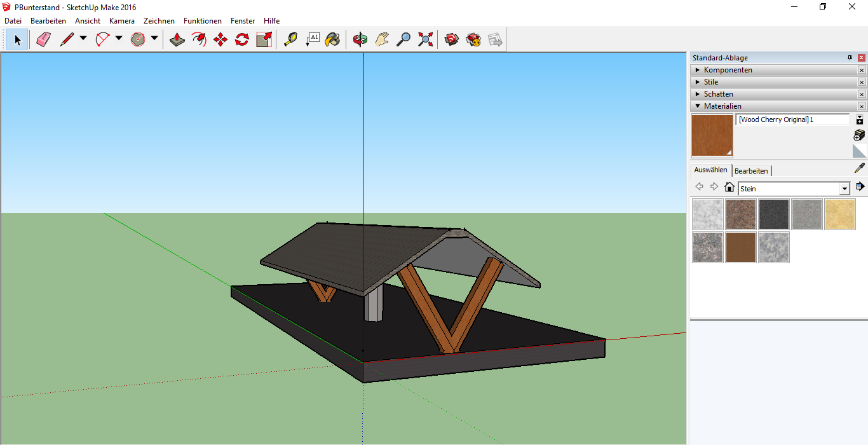Activate the Paint Bucket tool
This screenshot has width=868, height=445.
click(x=332, y=40)
